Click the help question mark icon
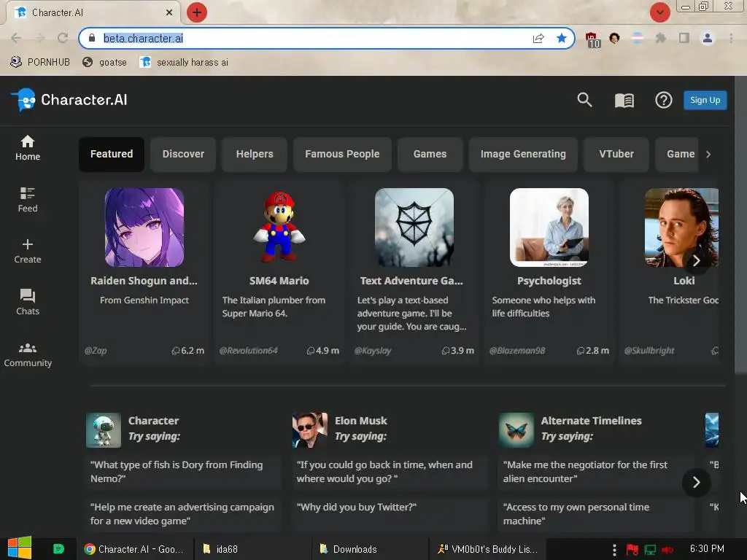Image resolution: width=747 pixels, height=560 pixels. coord(664,100)
